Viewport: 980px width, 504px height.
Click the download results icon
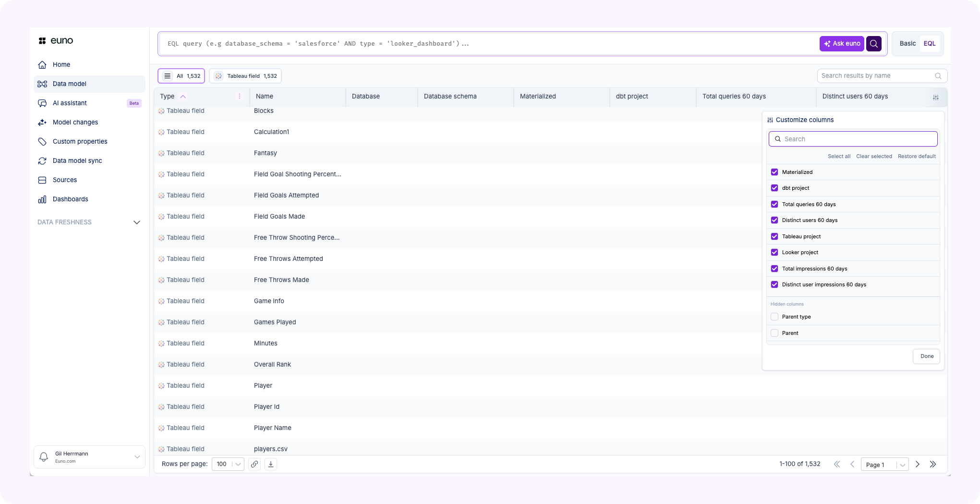(271, 464)
